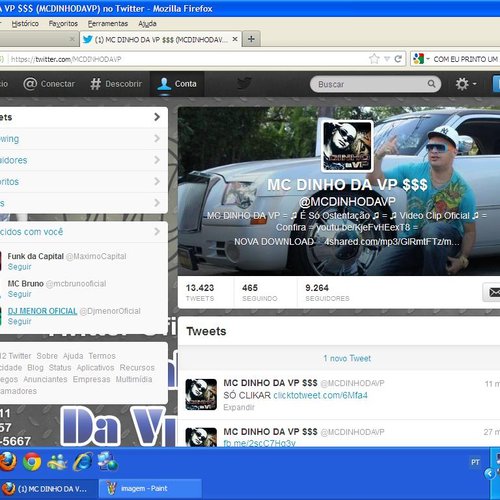Screen dimensions: 500x500
Task: Click the search magnifier icon
Action: point(431,84)
